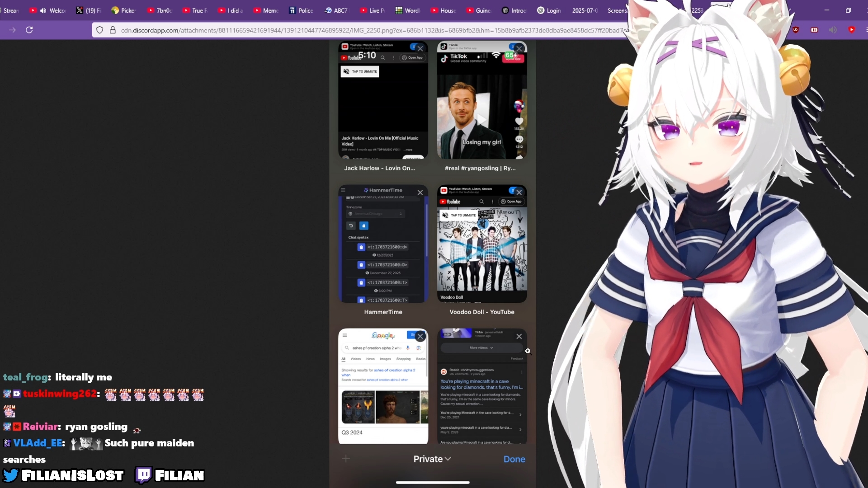Close the Voodoo Doll YouTube tab
Screen dimensions: 868x488
tap(519, 192)
